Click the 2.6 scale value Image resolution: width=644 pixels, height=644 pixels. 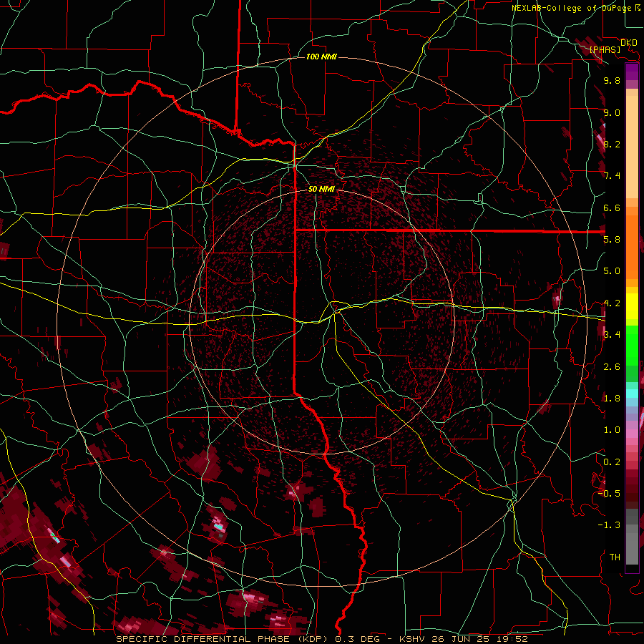[612, 367]
